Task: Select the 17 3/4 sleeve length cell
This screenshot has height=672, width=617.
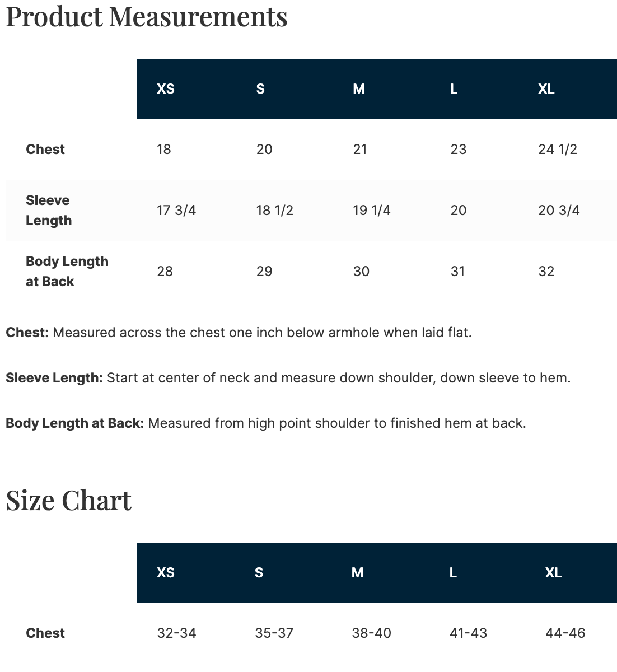Action: point(176,211)
